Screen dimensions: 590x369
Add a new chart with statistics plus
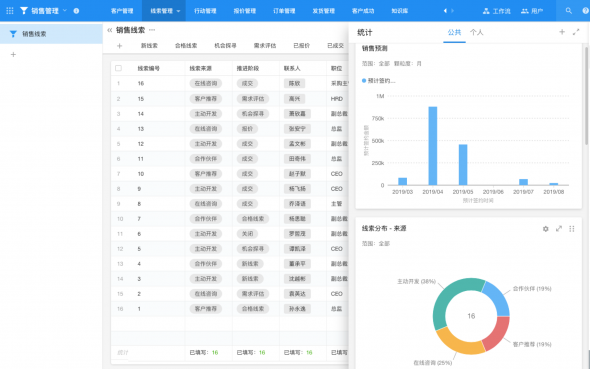click(562, 32)
